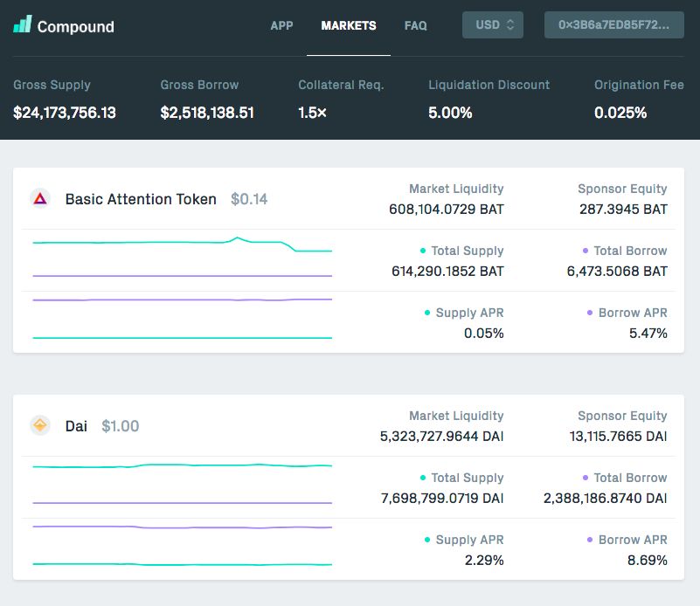Click the purple Total Borrow dot for BAT

(586, 251)
